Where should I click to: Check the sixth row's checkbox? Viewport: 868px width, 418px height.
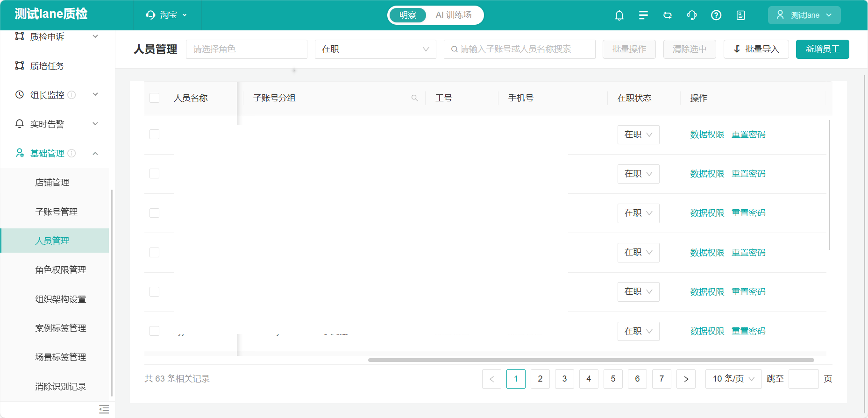(x=154, y=331)
